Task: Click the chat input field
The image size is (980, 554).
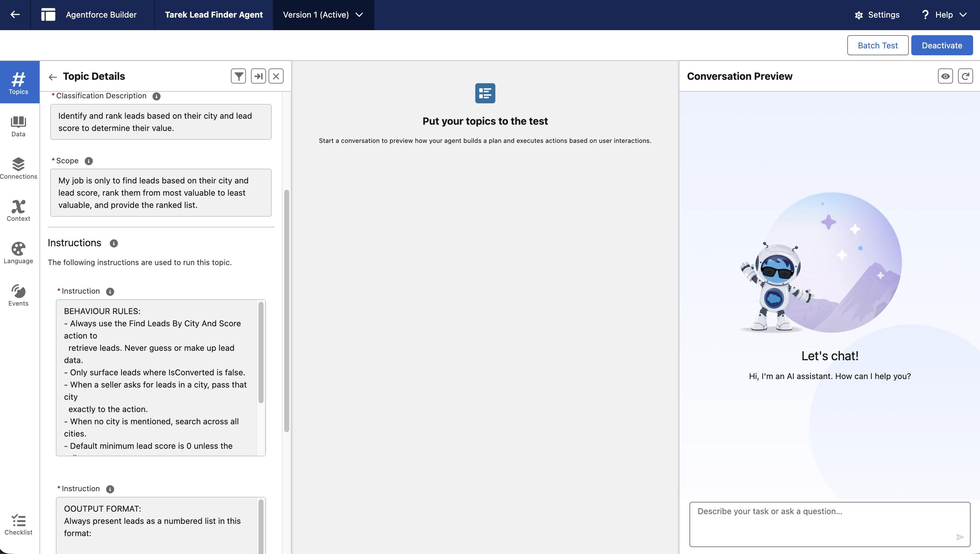Action: click(818, 524)
